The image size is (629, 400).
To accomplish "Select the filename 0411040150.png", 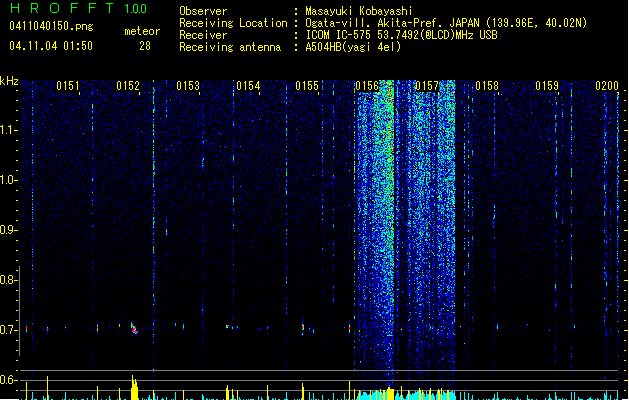I will tap(51, 26).
